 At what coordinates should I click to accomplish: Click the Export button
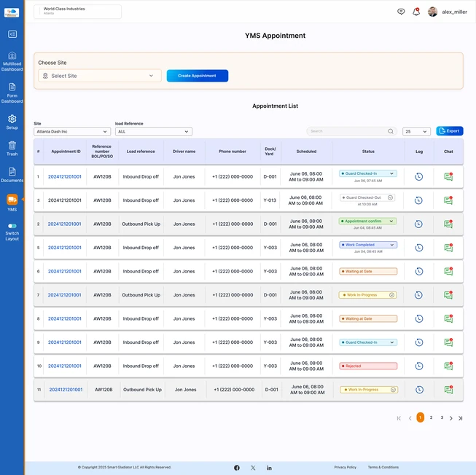click(450, 131)
